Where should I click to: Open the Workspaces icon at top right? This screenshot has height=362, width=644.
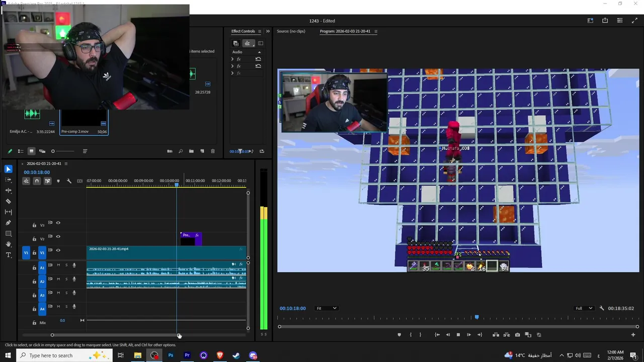tap(590, 21)
